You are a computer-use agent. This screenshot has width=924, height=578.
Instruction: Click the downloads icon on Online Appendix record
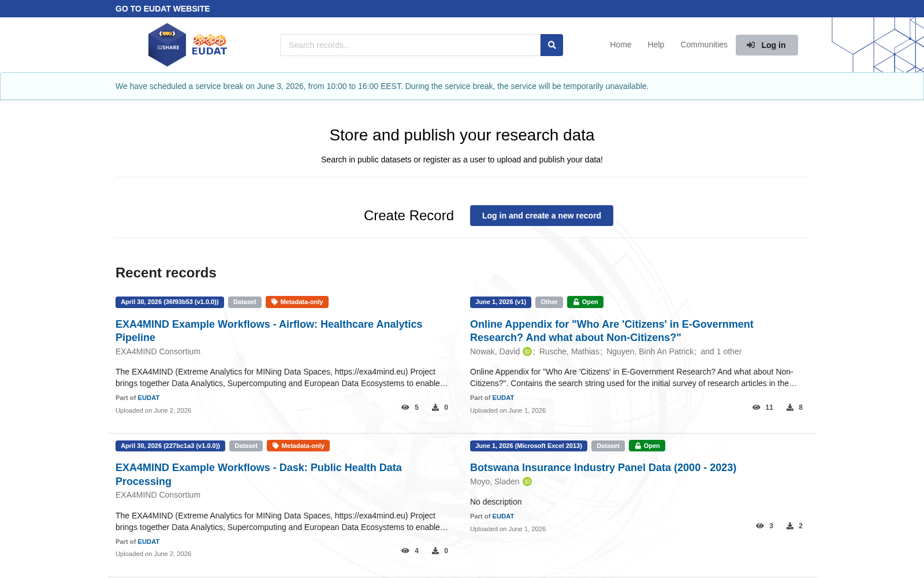[790, 407]
